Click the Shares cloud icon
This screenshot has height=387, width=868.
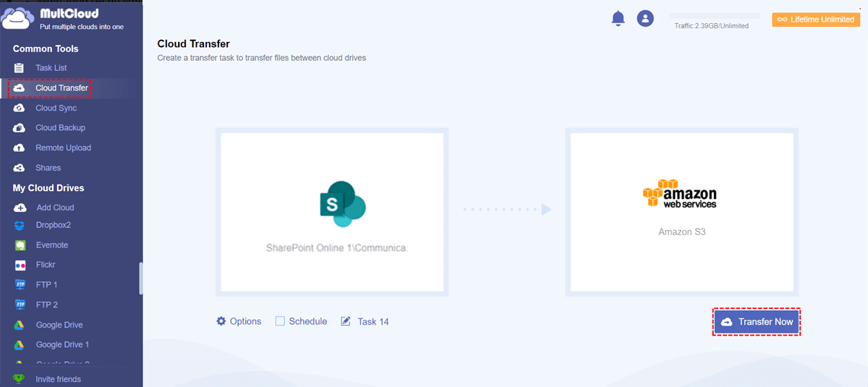pos(20,168)
